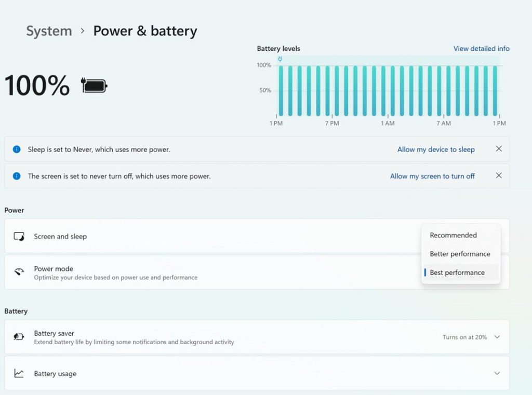Select Better performance from the list

click(460, 254)
